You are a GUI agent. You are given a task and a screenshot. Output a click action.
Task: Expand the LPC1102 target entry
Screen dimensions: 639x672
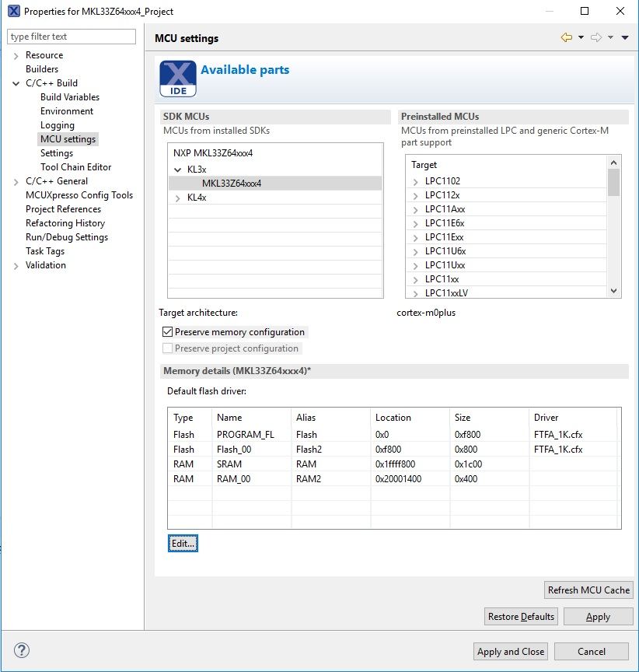[x=415, y=182]
